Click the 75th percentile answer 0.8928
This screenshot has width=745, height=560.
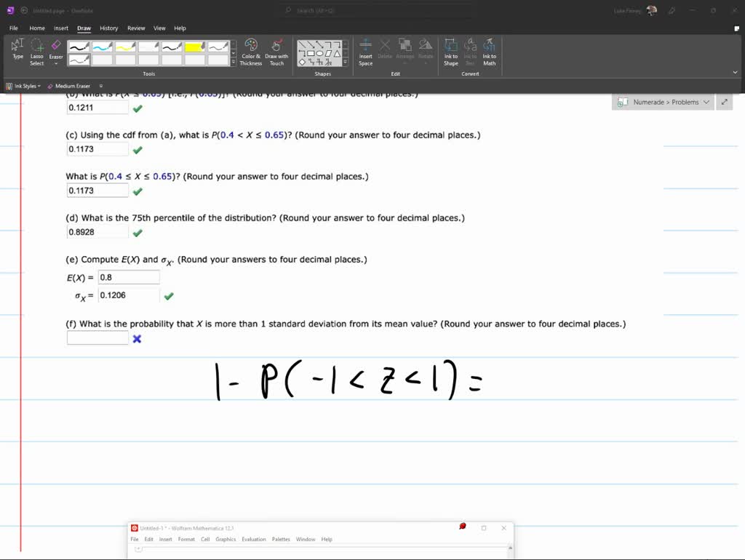97,232
